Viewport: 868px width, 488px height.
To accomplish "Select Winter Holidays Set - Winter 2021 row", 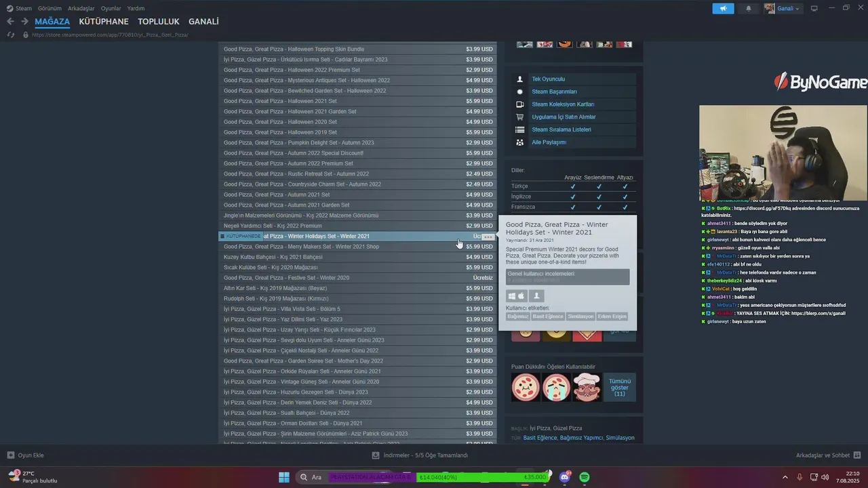I will [x=358, y=236].
